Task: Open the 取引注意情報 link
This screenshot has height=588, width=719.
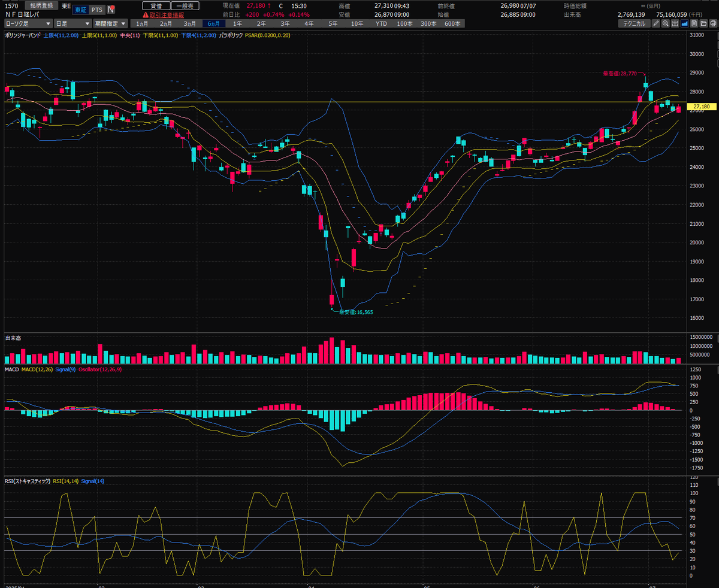Action: 167,14
